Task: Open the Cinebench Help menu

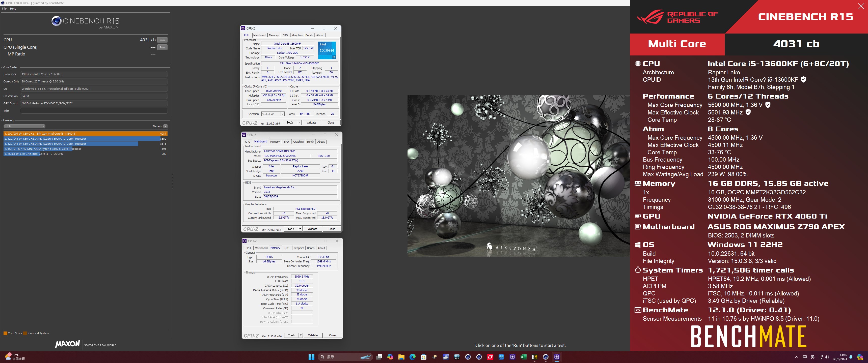Action: (x=13, y=9)
